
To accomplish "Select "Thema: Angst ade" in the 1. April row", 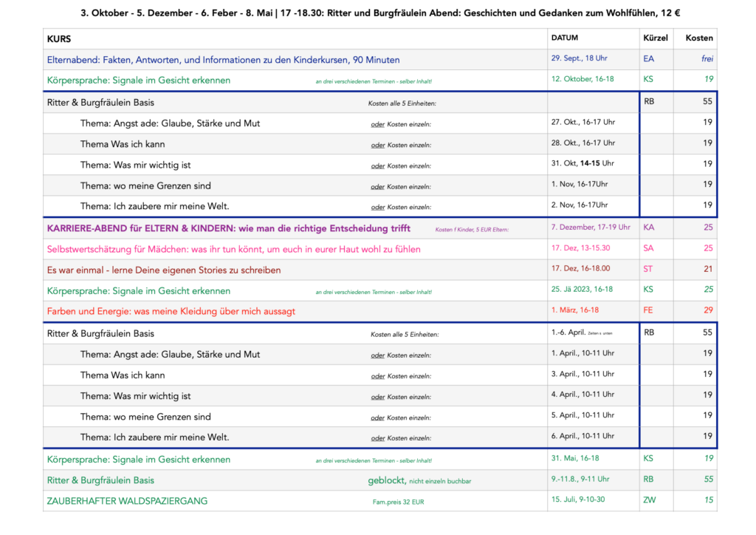I will [170, 355].
